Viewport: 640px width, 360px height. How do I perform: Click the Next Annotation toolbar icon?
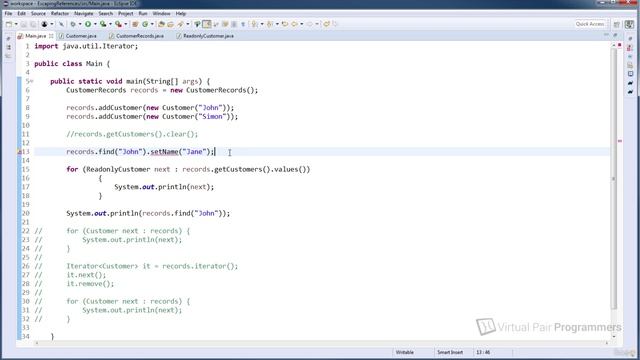click(x=254, y=24)
